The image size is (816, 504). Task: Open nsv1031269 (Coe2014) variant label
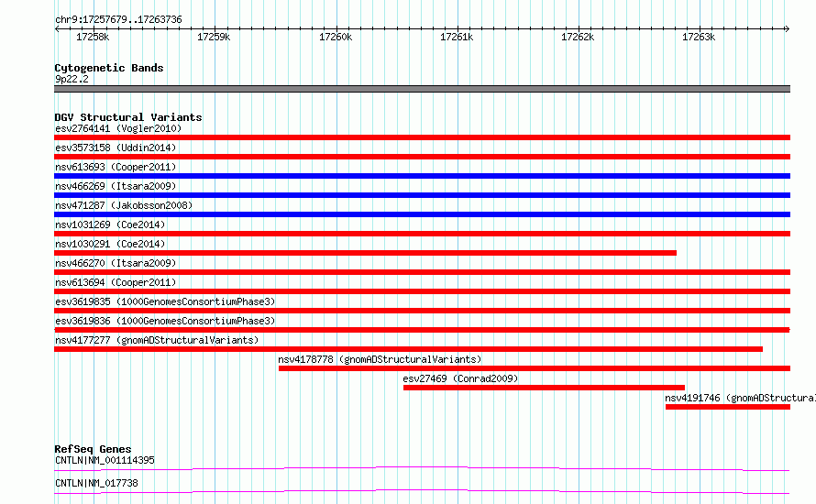pyautogui.click(x=110, y=225)
